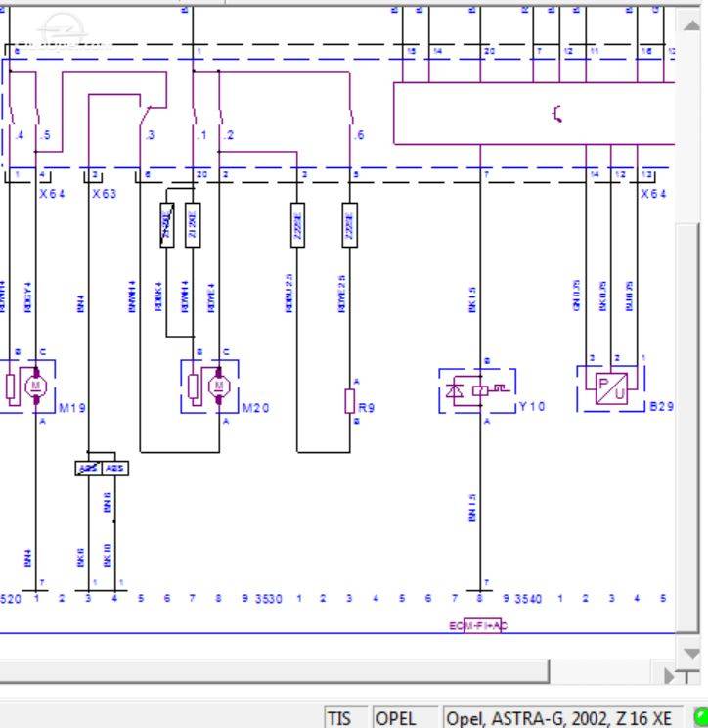
Task: Click the switch contact labeled .3
Action: pos(145,116)
